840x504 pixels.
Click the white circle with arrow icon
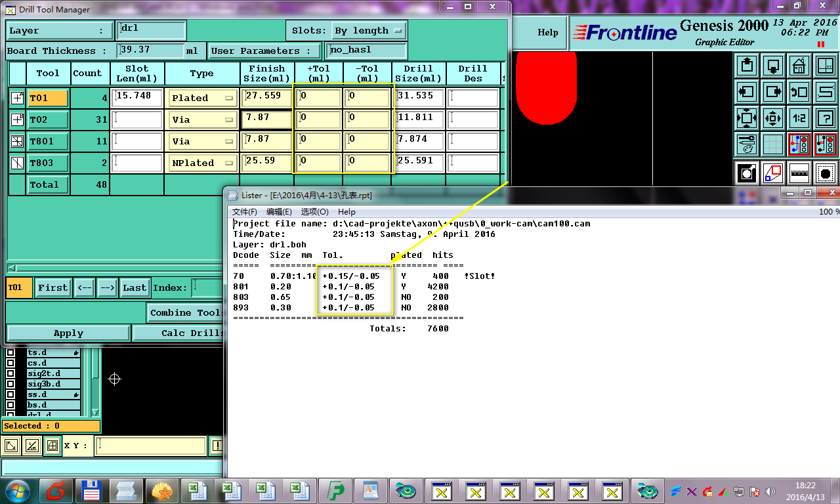click(x=747, y=173)
